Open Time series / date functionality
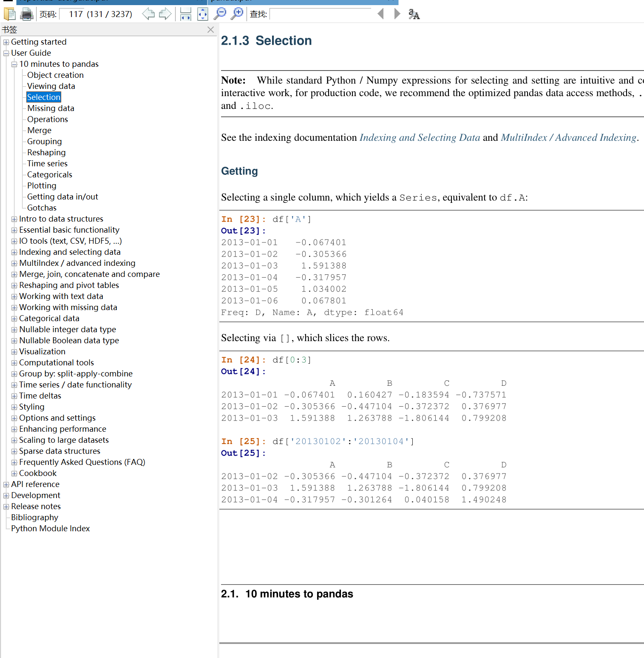 pyautogui.click(x=75, y=385)
